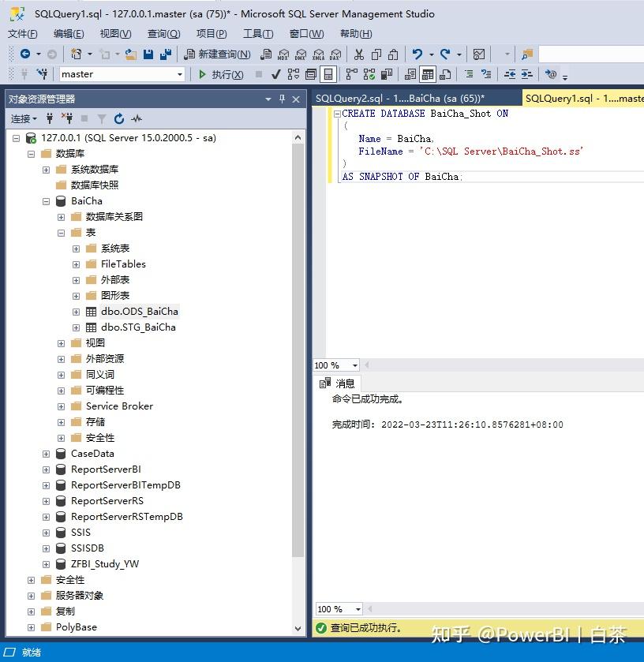Screen dimensions: 644x662
Task: Click the Save disk icon
Action: (148, 54)
